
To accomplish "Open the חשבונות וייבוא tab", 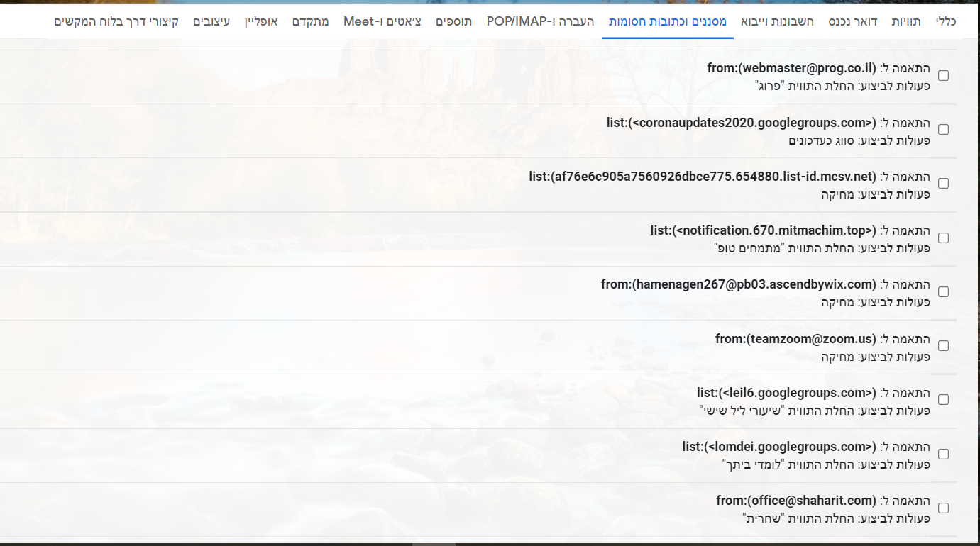I will [777, 21].
